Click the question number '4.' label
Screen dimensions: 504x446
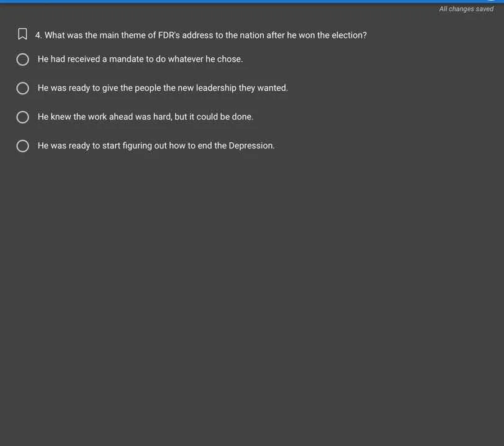[x=38, y=35]
